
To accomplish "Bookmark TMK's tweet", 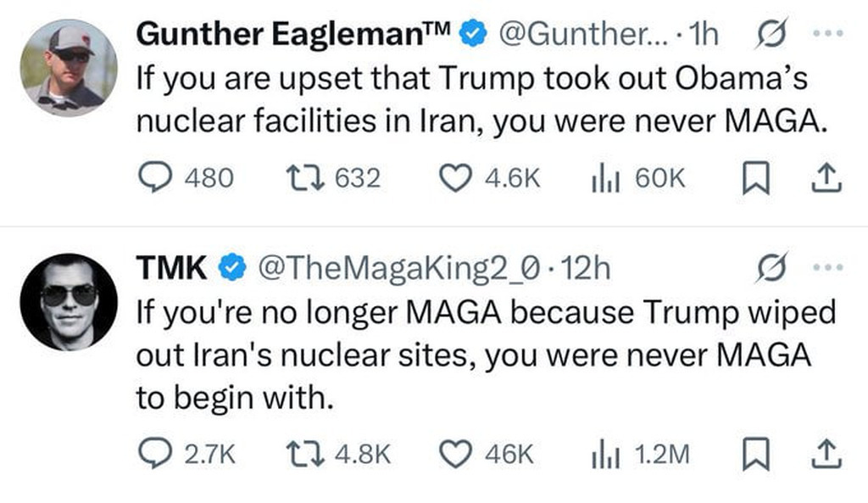I will point(754,455).
